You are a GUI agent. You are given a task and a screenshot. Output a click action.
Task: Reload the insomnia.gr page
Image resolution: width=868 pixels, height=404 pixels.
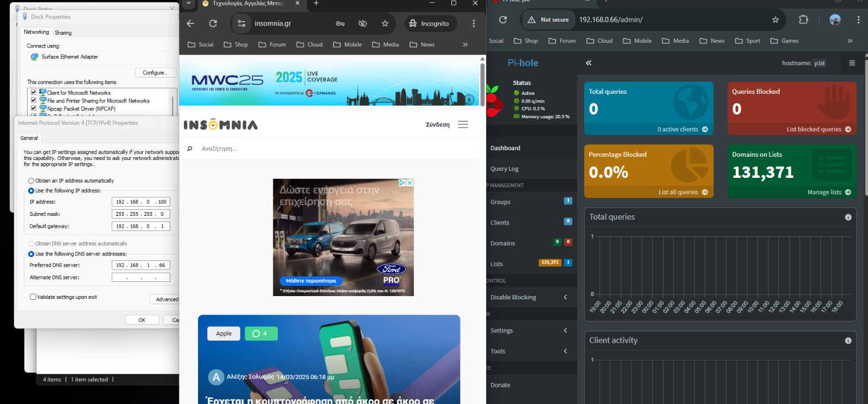click(213, 23)
